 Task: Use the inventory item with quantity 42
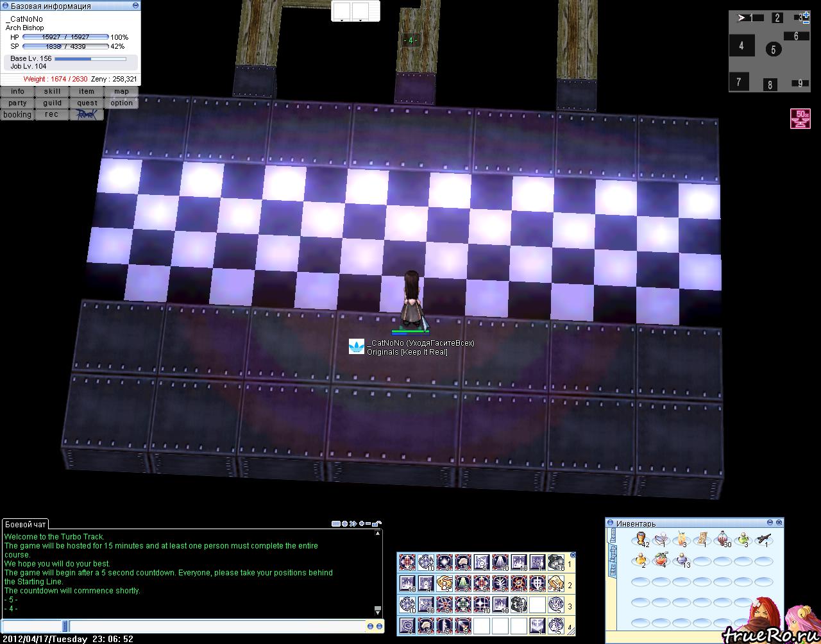point(641,539)
